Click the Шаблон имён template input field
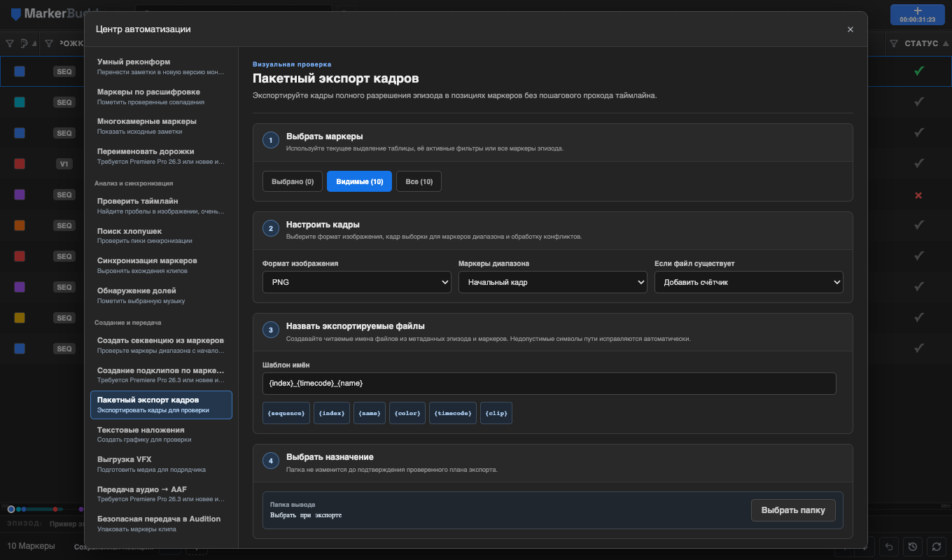 [549, 384]
